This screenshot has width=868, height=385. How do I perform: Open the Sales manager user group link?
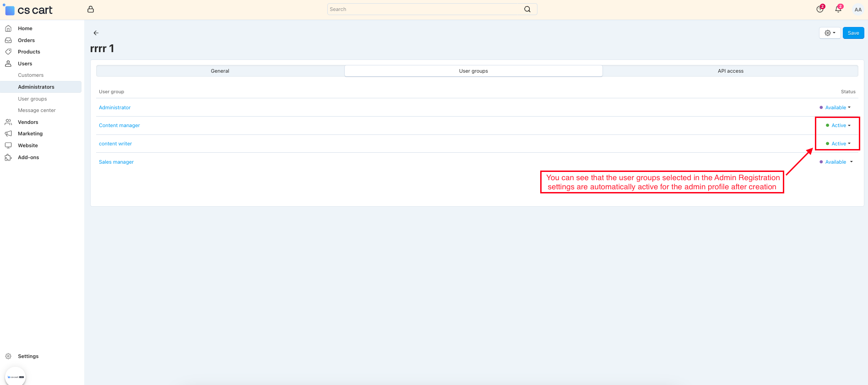[x=116, y=162]
